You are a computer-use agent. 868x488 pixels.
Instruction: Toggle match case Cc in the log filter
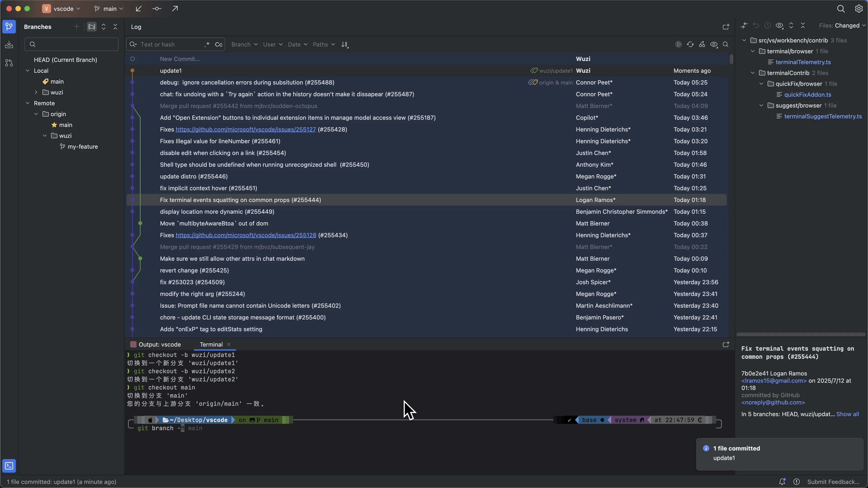(x=218, y=45)
